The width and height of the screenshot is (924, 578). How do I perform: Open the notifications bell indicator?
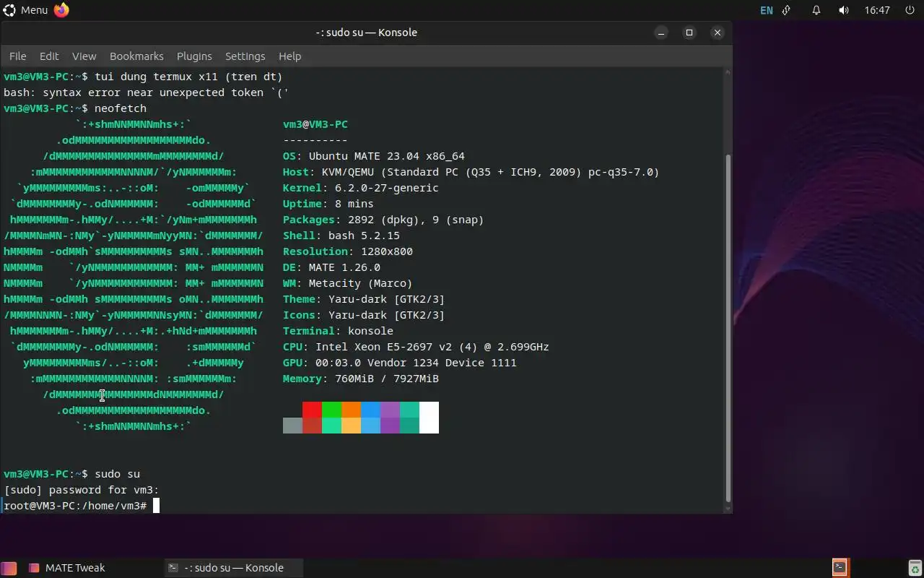816,10
